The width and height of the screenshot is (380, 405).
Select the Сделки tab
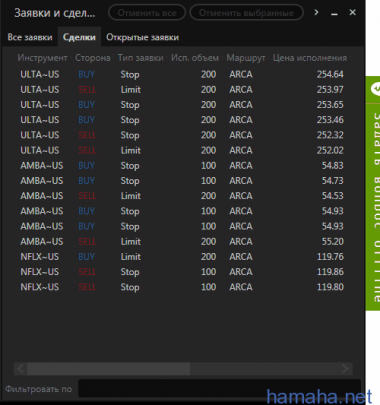pyautogui.click(x=79, y=37)
